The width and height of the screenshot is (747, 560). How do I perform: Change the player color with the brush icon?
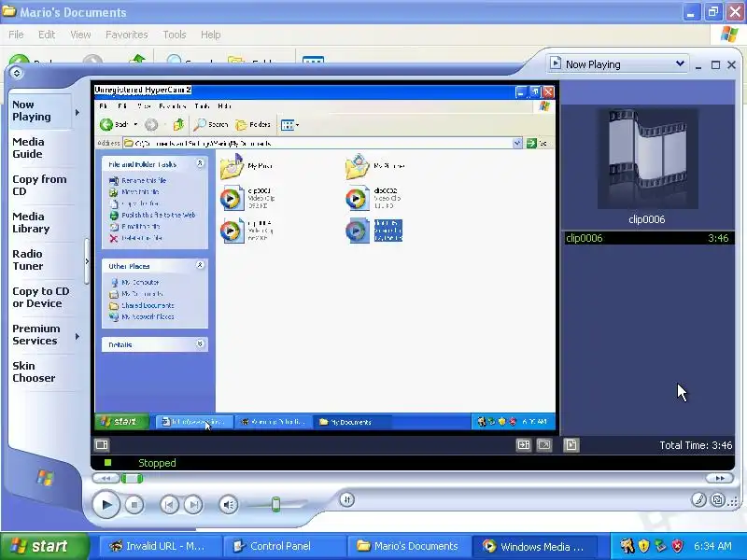[698, 499]
